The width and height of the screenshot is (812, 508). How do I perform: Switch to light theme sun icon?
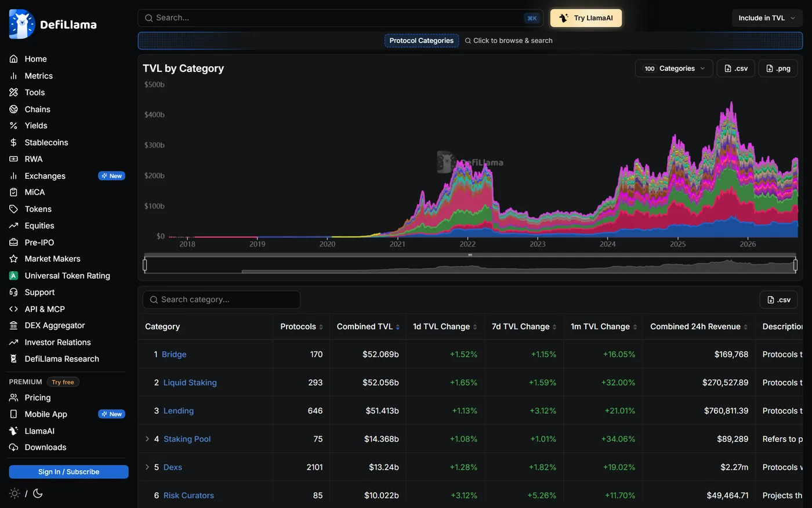coord(14,493)
